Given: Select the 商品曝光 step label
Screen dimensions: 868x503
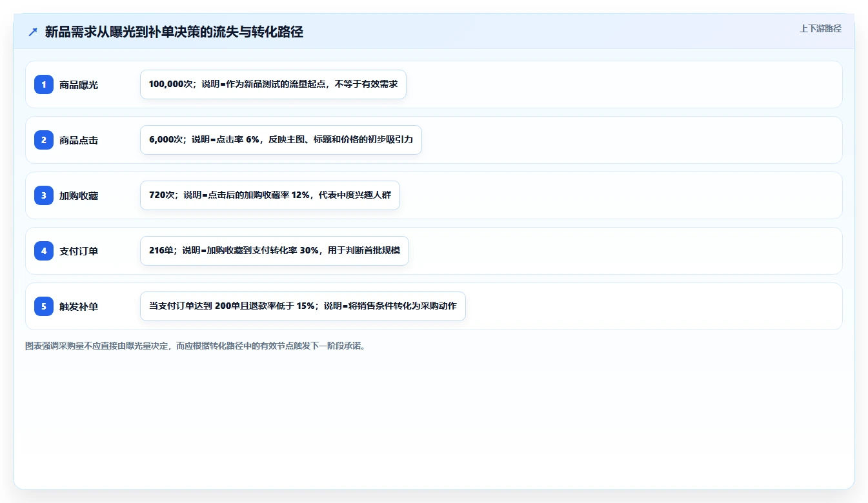Looking at the screenshot, I should click(79, 84).
